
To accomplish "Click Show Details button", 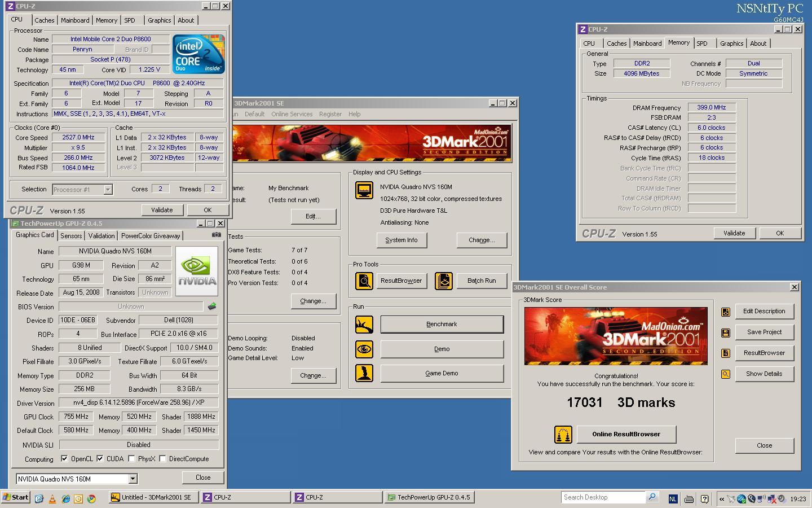I will pyautogui.click(x=764, y=374).
